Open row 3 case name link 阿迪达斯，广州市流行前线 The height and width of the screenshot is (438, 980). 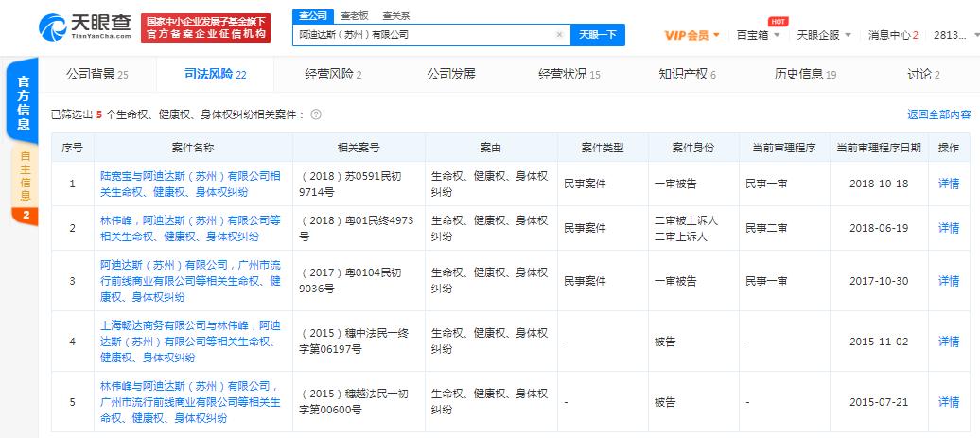(x=190, y=281)
